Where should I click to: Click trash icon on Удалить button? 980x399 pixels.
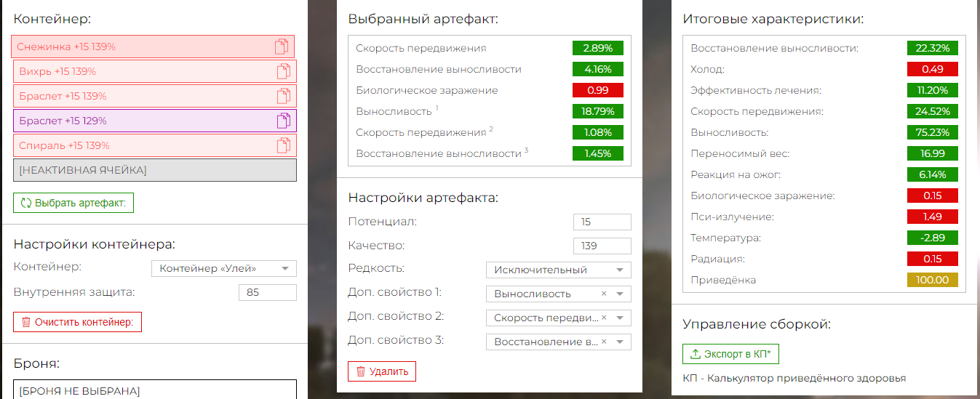pos(361,371)
